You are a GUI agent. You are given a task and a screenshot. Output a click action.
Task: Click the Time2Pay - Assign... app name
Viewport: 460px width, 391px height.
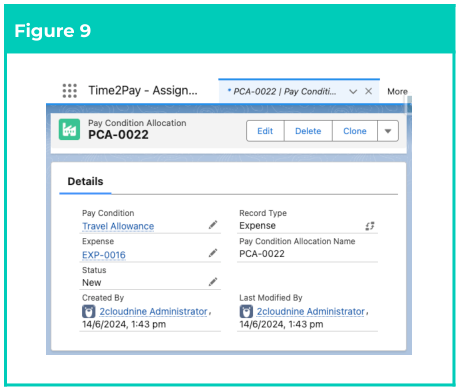(143, 90)
